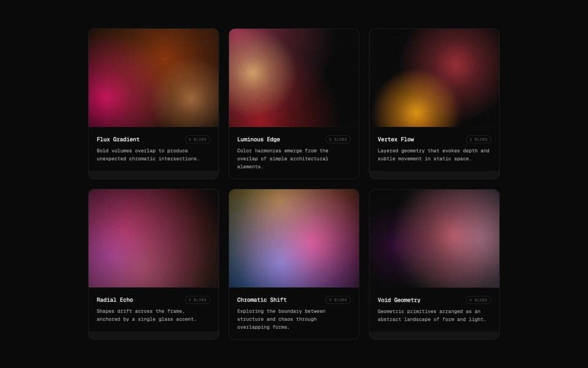The width and height of the screenshot is (588, 368).
Task: Select the description "Layered geometry that evokes depth"
Action: tap(428, 151)
